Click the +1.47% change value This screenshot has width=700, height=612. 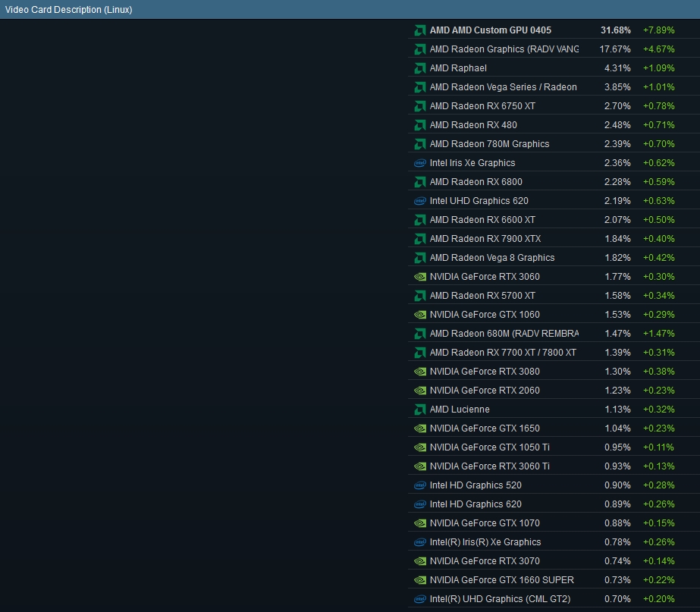pos(658,334)
